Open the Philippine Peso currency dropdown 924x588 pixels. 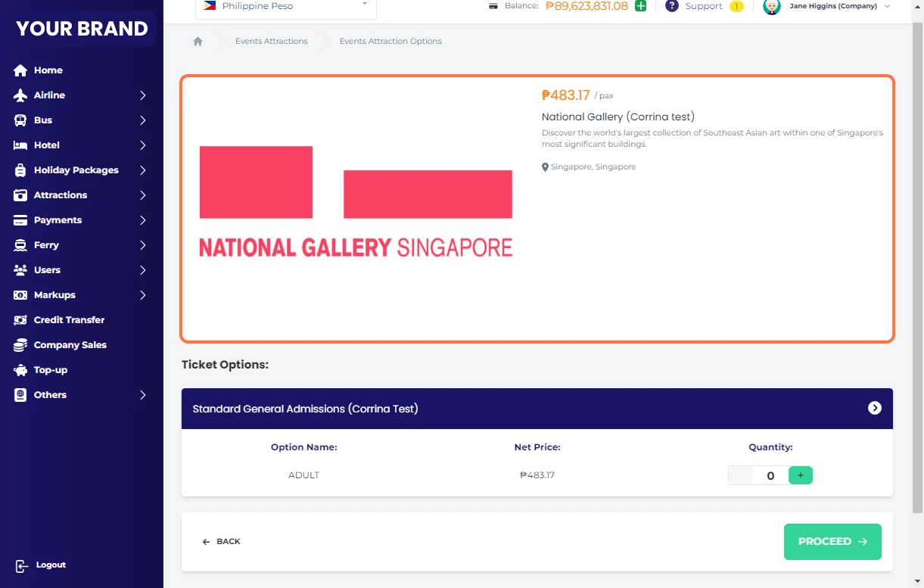coord(285,7)
